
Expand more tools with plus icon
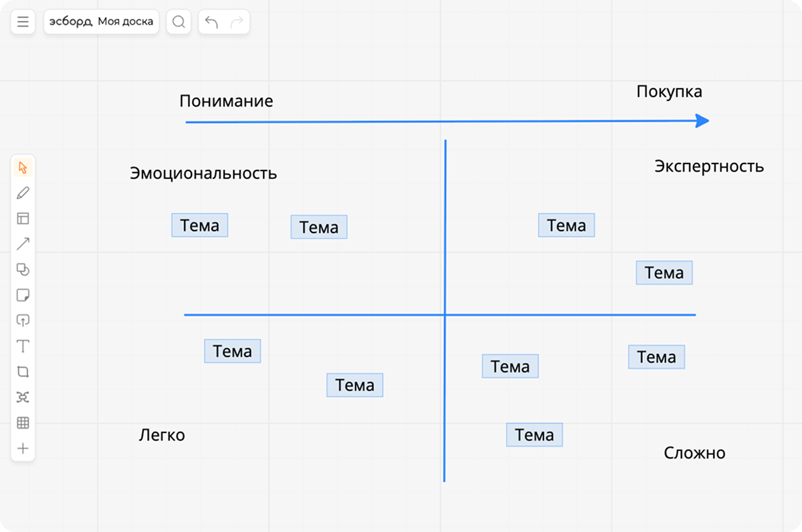(23, 448)
